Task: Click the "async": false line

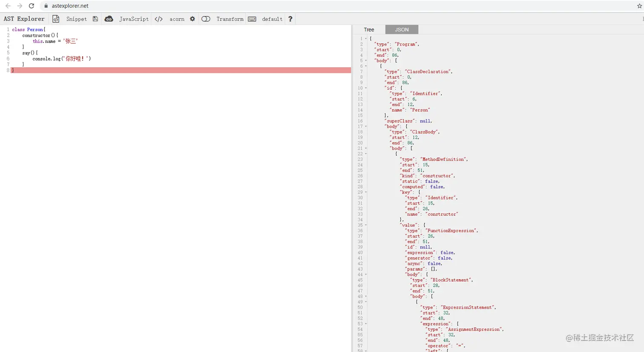Action: pos(423,264)
